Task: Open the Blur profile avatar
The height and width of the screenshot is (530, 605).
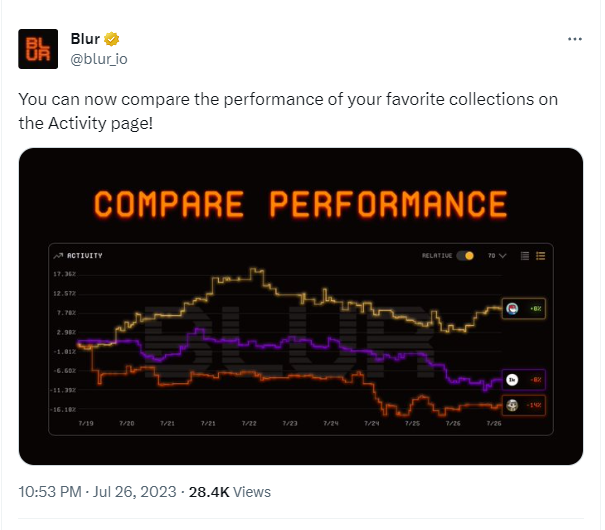Action: point(38,49)
